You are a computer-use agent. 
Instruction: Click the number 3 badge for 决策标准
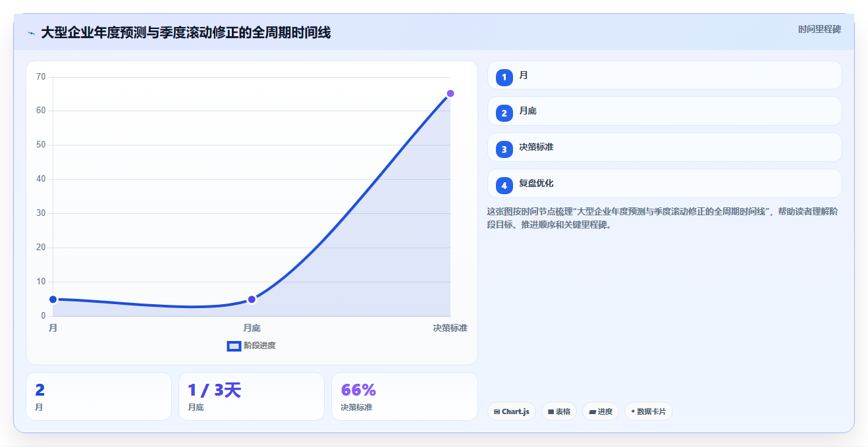pos(504,149)
